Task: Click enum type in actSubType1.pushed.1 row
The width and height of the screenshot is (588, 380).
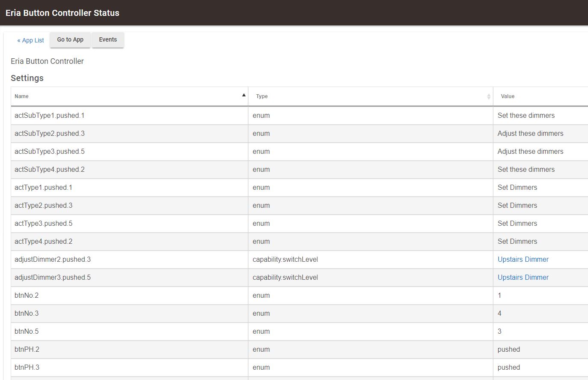Action: click(261, 115)
